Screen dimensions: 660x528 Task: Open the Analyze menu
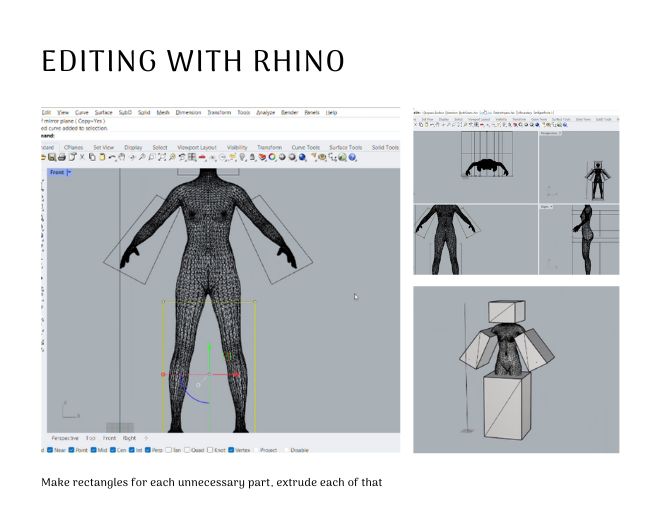tap(266, 112)
